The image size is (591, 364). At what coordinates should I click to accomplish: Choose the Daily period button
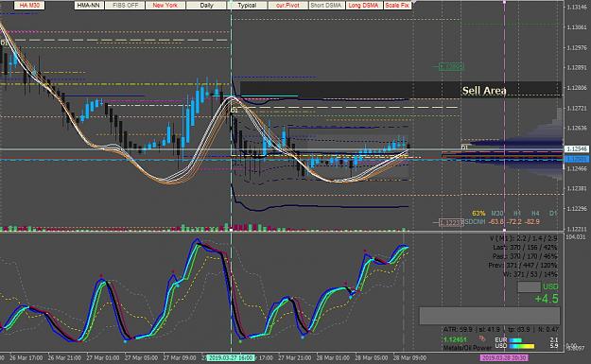pos(206,6)
